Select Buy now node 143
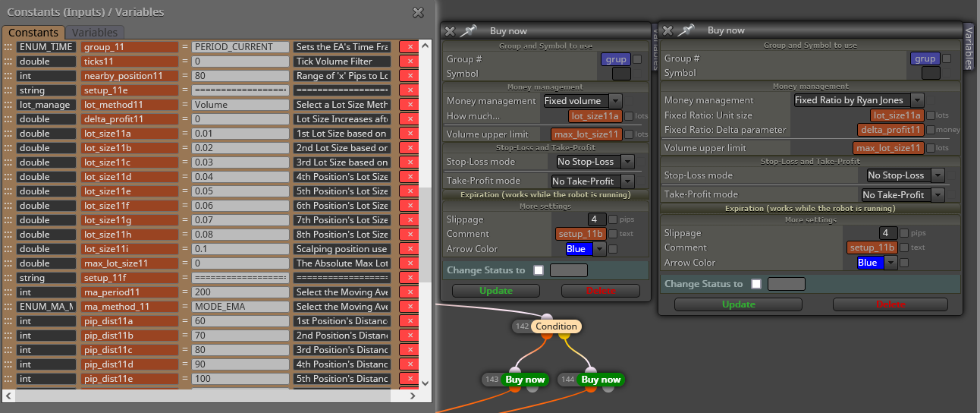The width and height of the screenshot is (980, 413). pos(525,380)
